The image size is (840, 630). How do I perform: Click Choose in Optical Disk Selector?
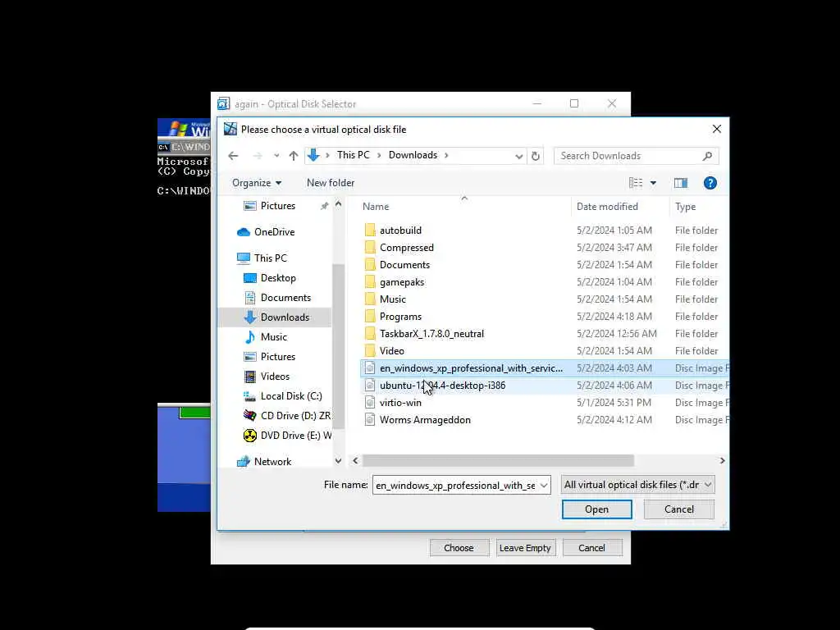tap(459, 548)
